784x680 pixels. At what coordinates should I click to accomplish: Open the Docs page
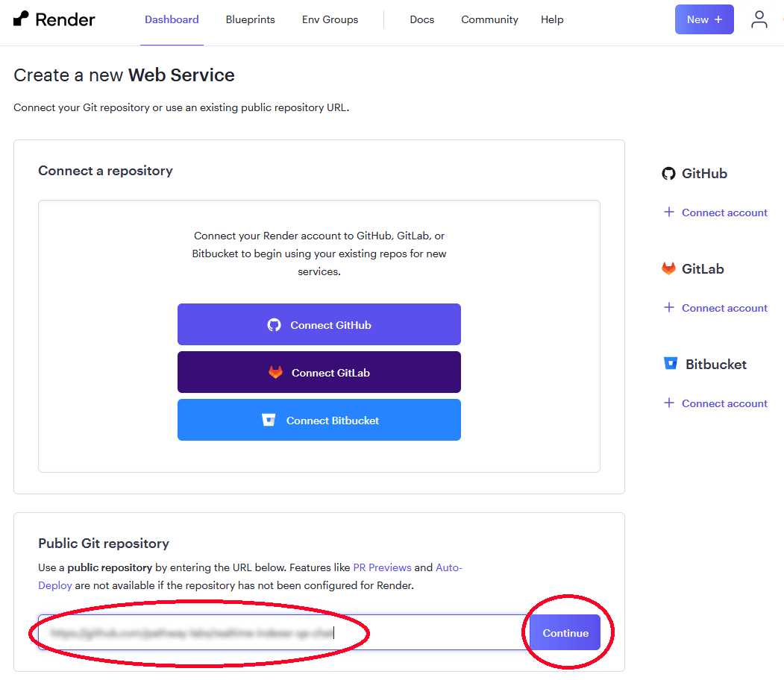[421, 19]
